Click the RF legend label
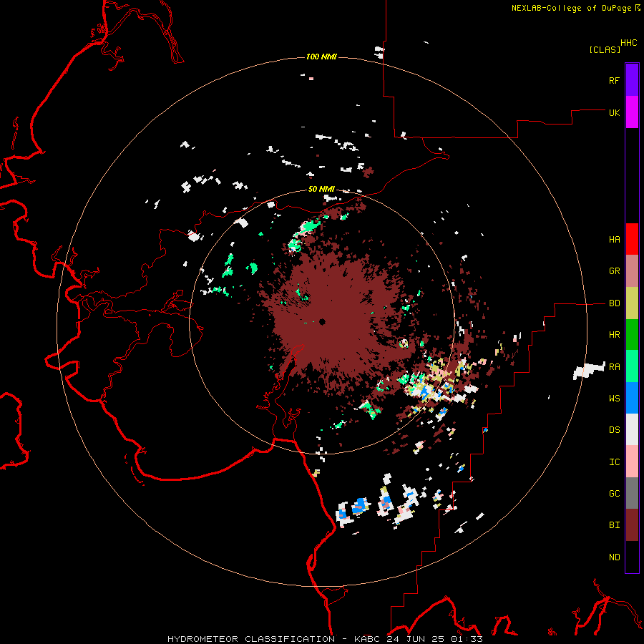The image size is (644, 644). point(614,80)
